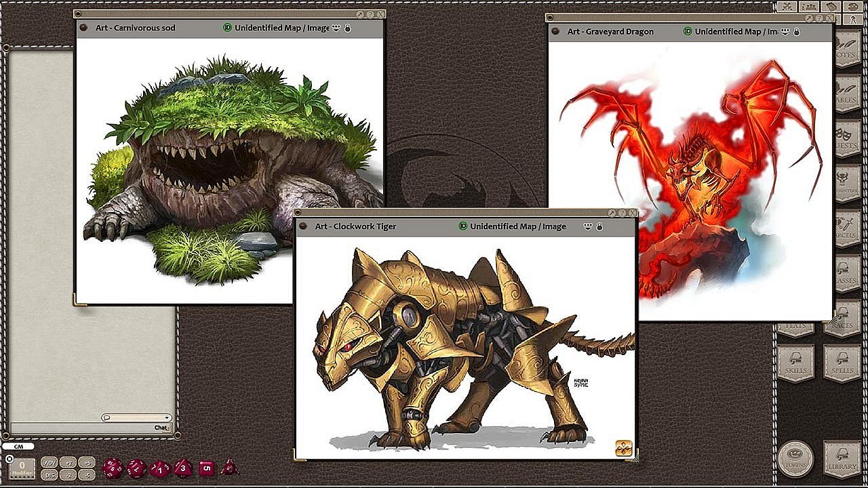Click the Modifier value box
This screenshot has height=488, width=868.
[22, 468]
